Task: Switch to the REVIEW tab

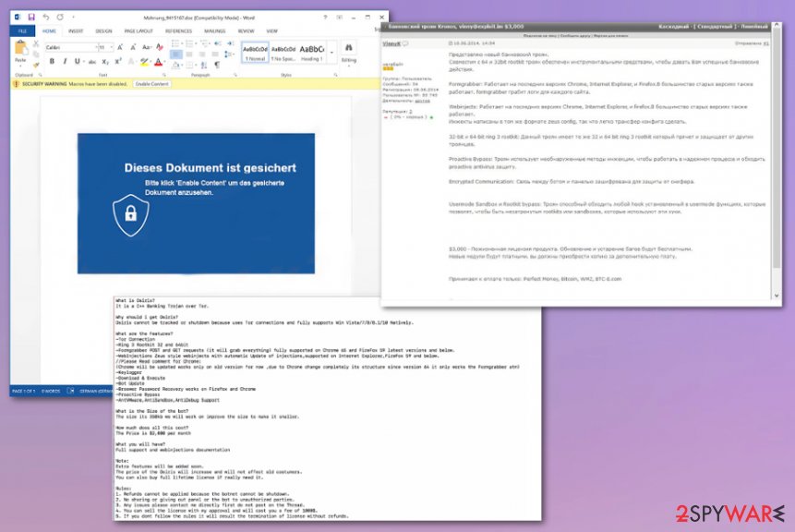Action: coord(246,30)
